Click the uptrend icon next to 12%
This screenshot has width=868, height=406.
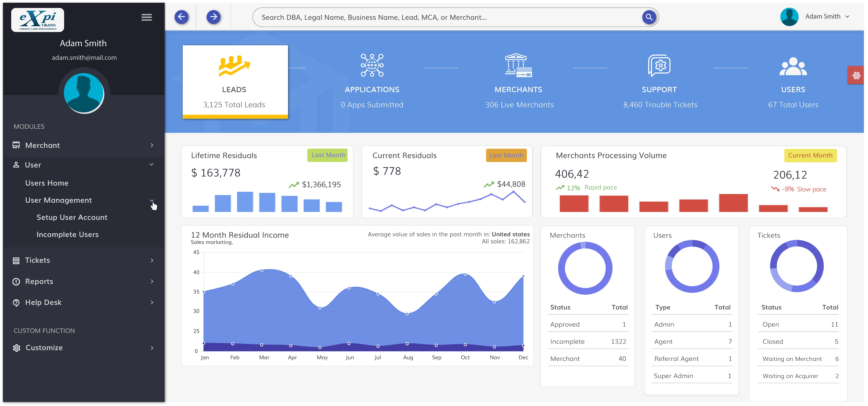pos(560,187)
